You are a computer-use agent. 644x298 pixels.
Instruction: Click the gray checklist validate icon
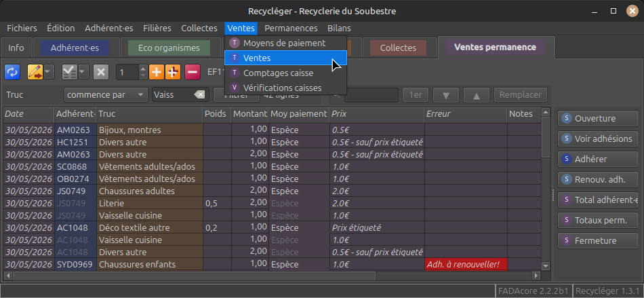pos(70,73)
